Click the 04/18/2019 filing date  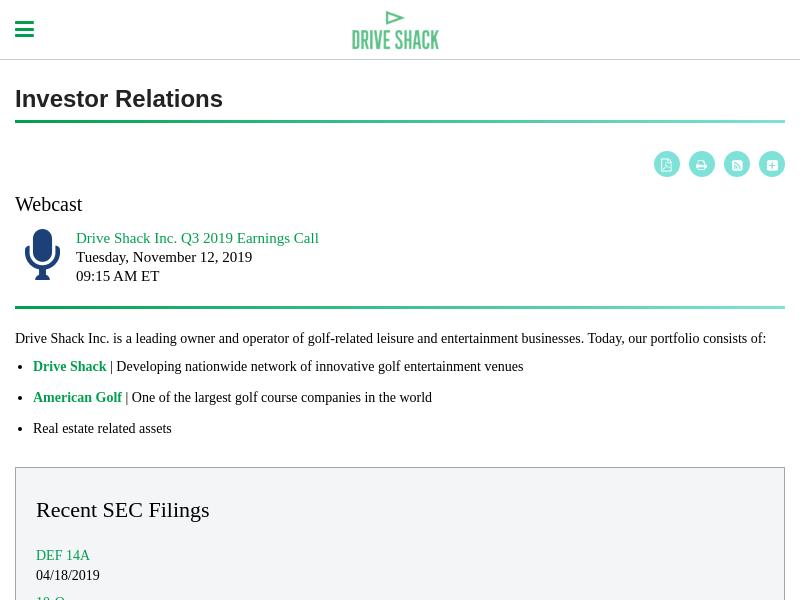[x=68, y=575]
